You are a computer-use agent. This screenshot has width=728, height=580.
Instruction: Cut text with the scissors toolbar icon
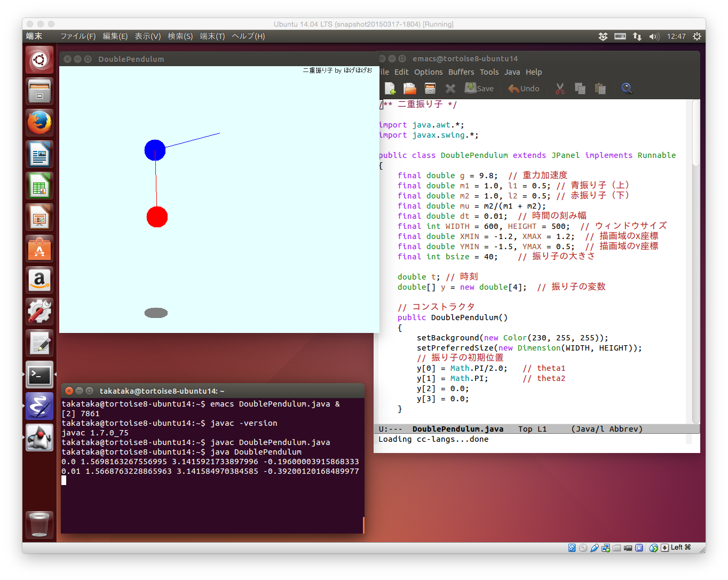pyautogui.click(x=560, y=88)
